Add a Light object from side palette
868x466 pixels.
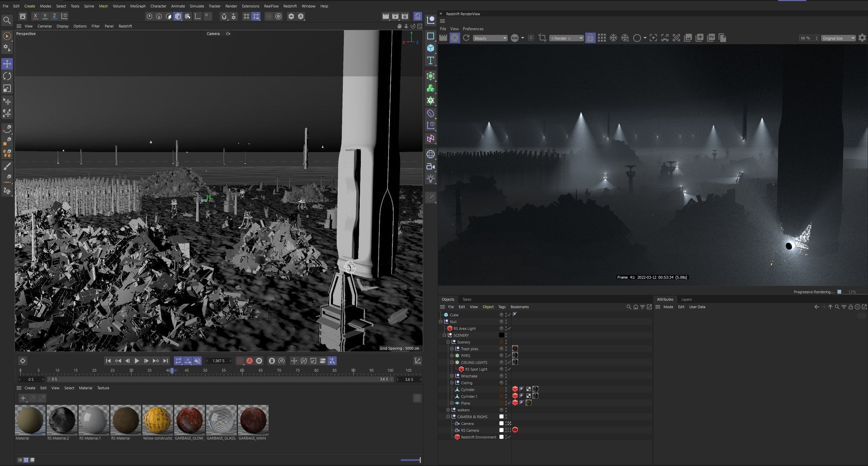click(431, 179)
